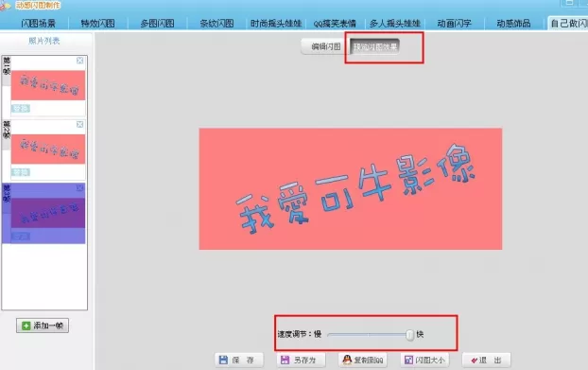
Task: Open the 多图闪图 tab
Action: [x=158, y=24]
